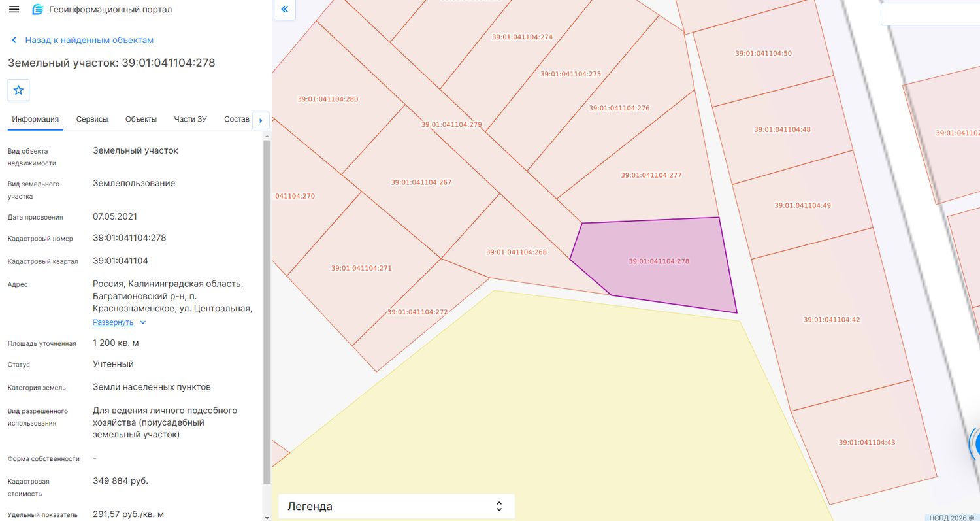Viewport: 980px width, 521px height.
Task: Select parcel 39:01:041104:280 on the map
Action: click(x=328, y=99)
